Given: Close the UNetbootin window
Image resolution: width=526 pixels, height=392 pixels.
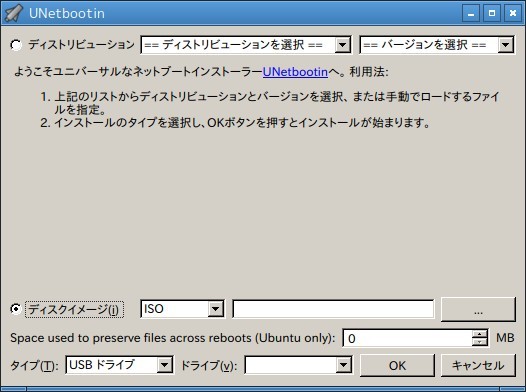Looking at the screenshot, I should point(513,13).
